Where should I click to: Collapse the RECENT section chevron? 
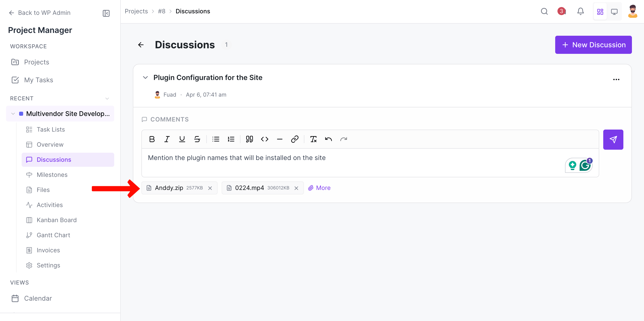coord(107,98)
